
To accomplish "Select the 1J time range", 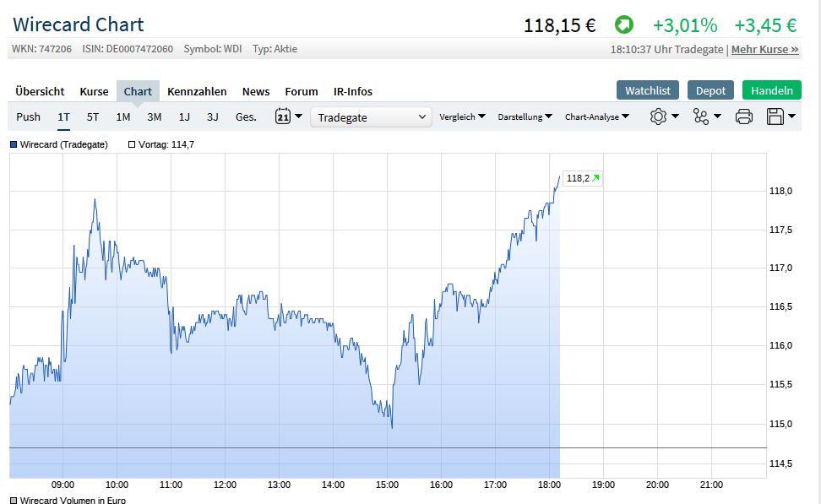I will pos(184,117).
